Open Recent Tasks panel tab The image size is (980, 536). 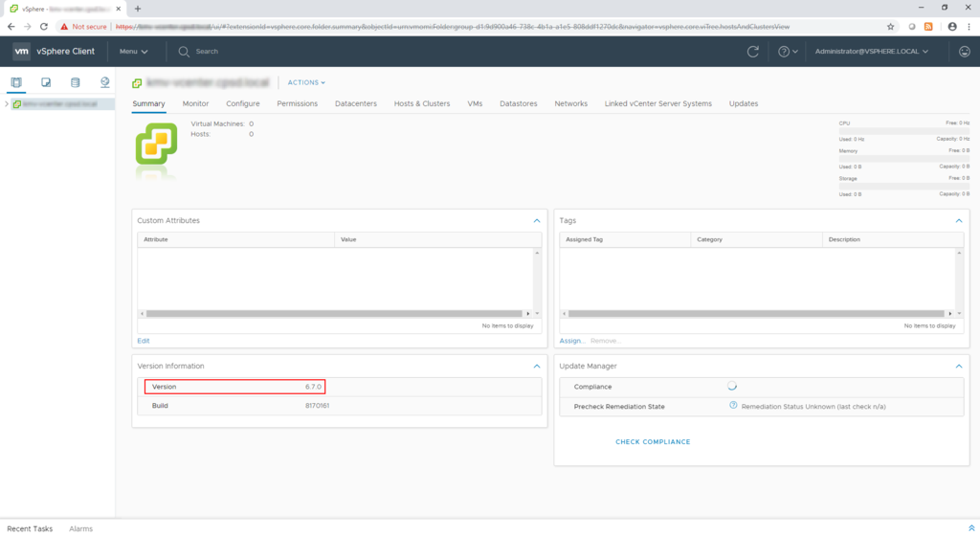click(30, 528)
